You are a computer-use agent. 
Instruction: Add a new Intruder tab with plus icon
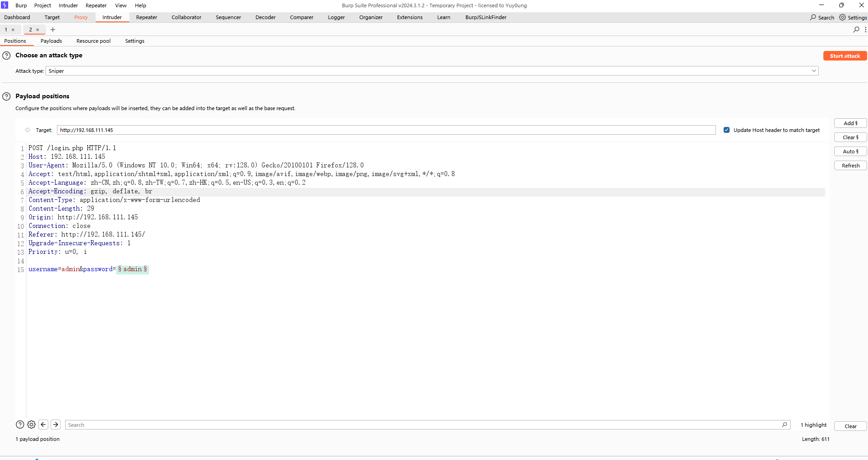pyautogui.click(x=53, y=30)
